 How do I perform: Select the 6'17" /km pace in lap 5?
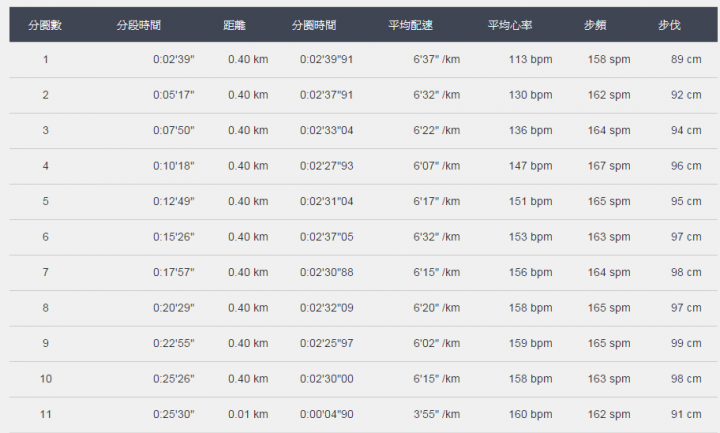click(437, 201)
